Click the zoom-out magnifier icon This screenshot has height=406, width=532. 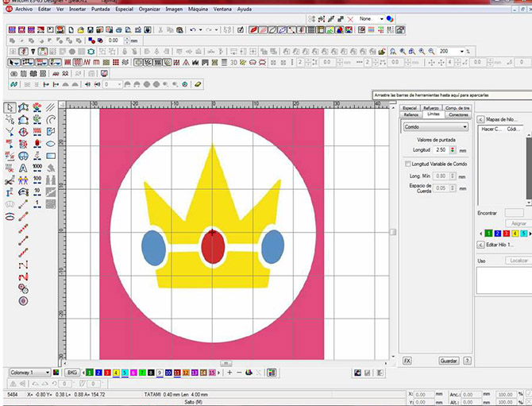click(432, 52)
